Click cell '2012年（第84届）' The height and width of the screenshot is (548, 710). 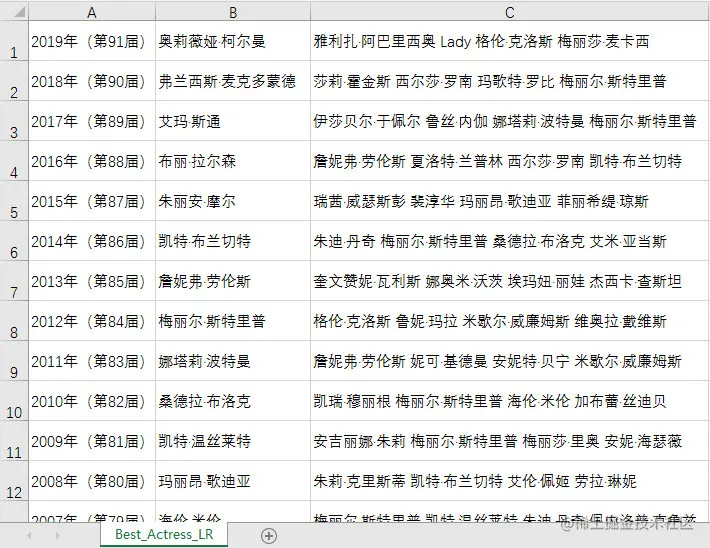point(92,321)
